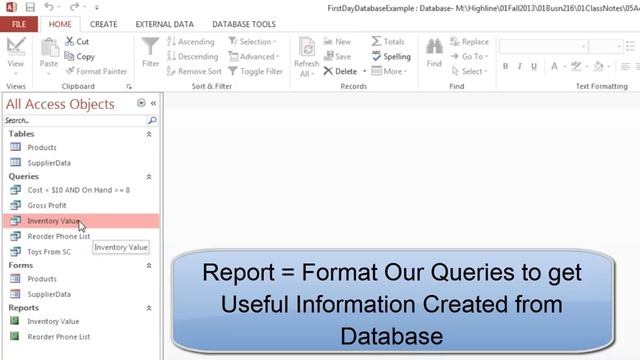Screen dimensions: 640x360
Task: Collapse the Forms group
Action: 149,265
